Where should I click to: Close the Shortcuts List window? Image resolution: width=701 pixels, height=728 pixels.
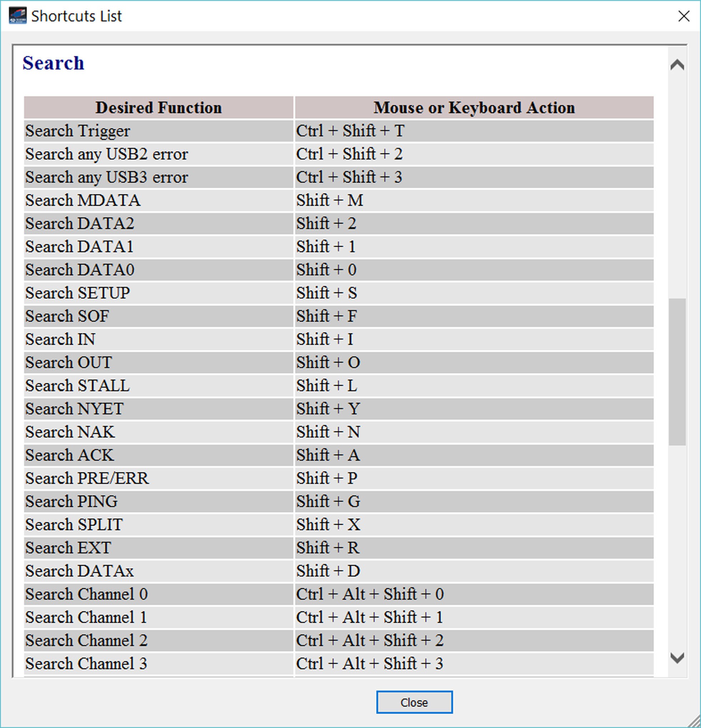[684, 16]
